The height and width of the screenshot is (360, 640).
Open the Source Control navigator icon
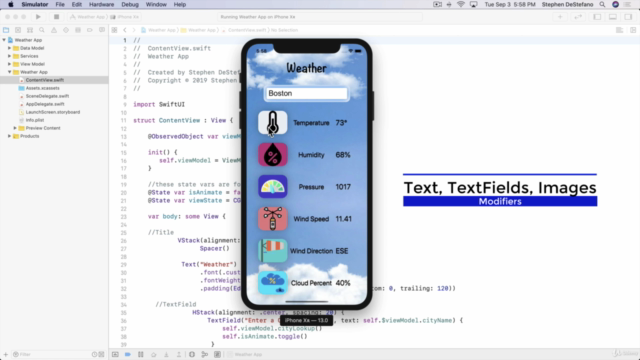[x=18, y=30]
